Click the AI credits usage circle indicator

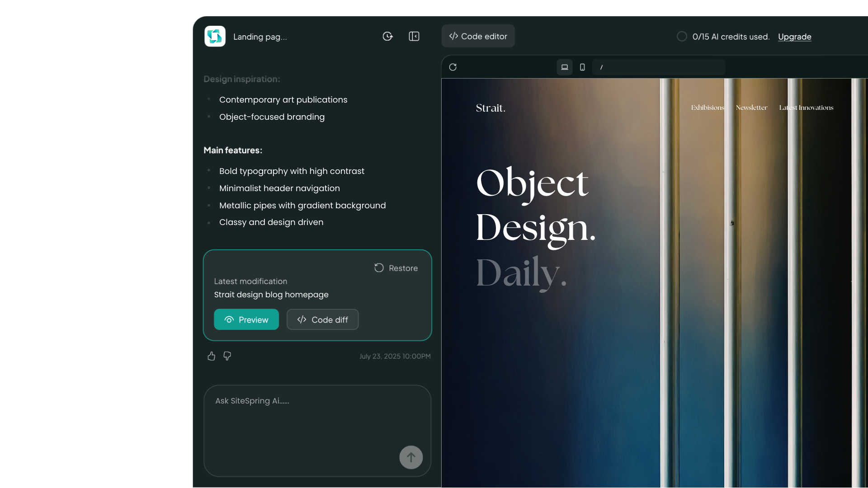click(682, 36)
